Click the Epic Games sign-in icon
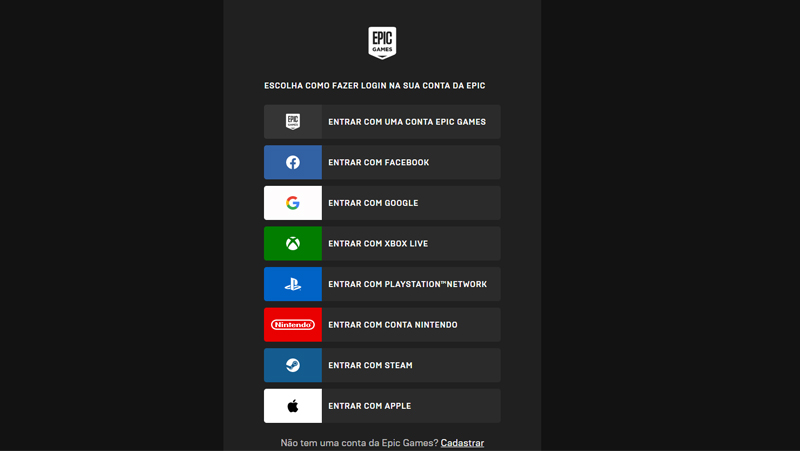The width and height of the screenshot is (800, 451). pyautogui.click(x=293, y=121)
